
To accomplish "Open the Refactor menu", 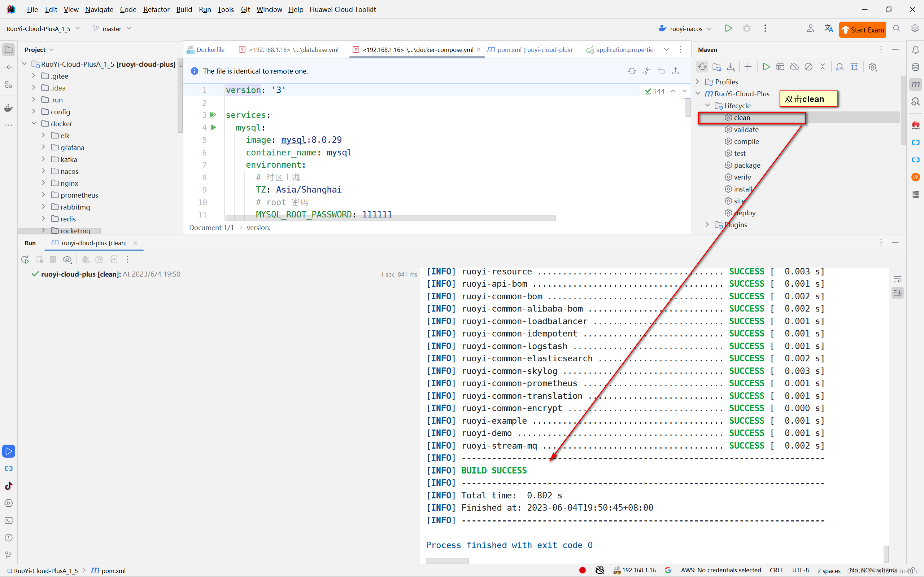I will pos(156,9).
